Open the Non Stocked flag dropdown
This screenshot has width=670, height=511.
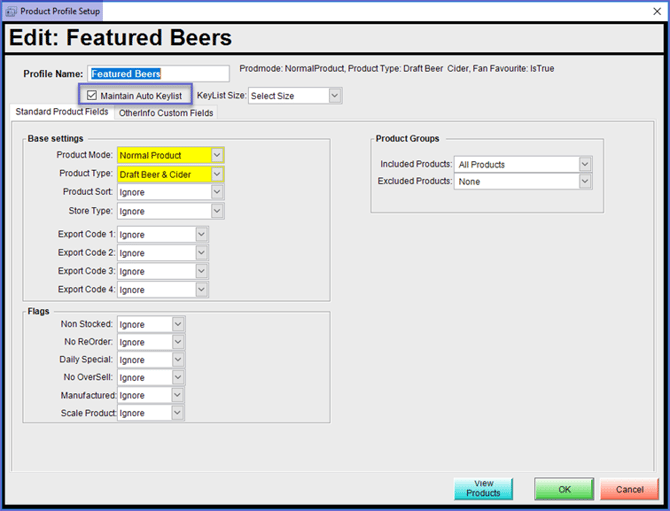point(151,325)
